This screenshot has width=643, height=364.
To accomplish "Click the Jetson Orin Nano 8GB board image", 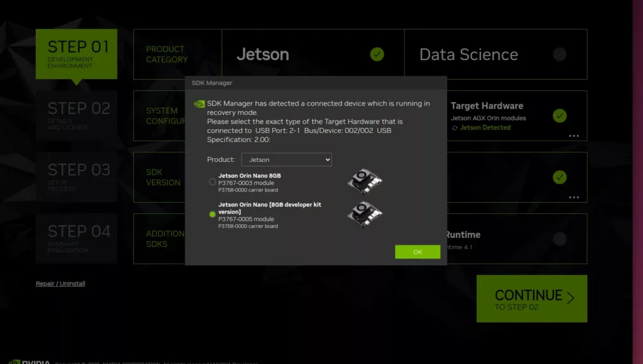I will (364, 181).
